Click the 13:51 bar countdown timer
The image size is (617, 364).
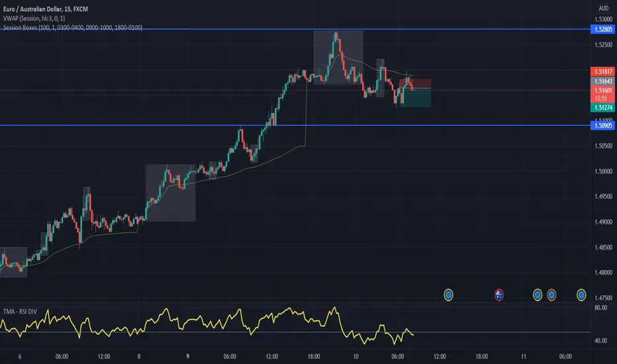coord(600,99)
